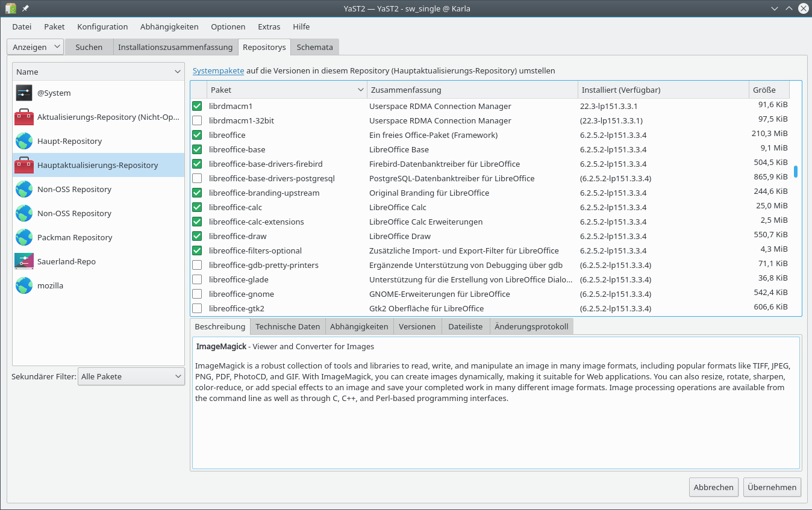Open the Sauerland-Repo entry icon
This screenshot has height=510, width=812.
tap(24, 261)
